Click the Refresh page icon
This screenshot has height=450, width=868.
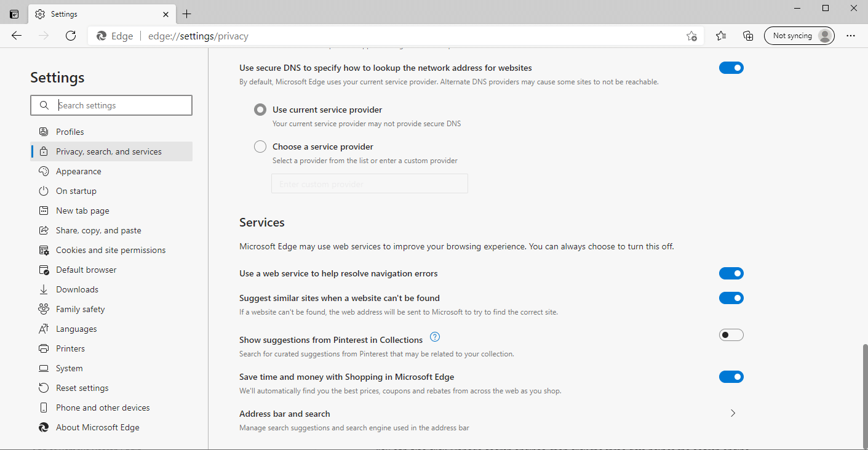point(71,36)
